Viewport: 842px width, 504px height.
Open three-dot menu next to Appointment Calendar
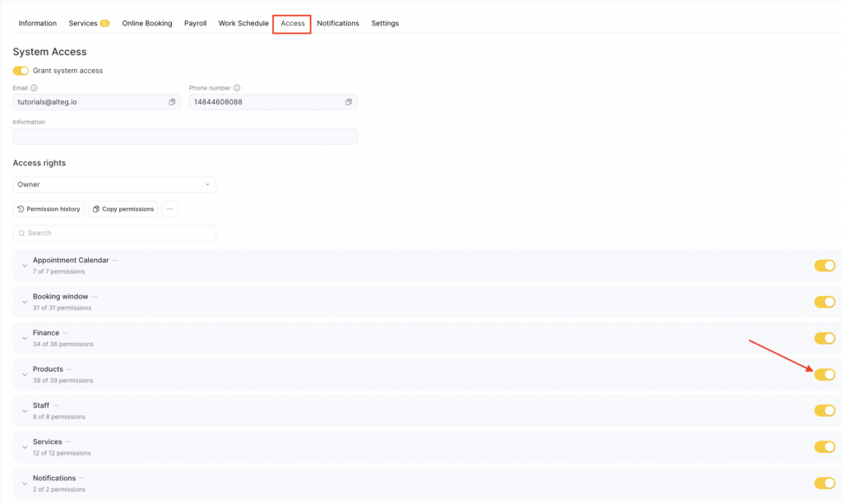[x=116, y=261]
